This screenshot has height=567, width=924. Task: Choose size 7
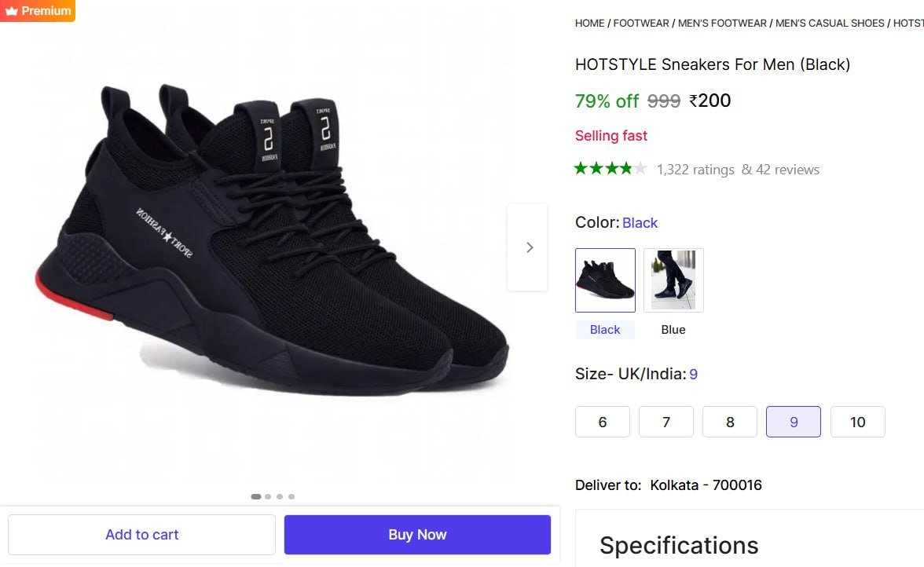pos(666,422)
